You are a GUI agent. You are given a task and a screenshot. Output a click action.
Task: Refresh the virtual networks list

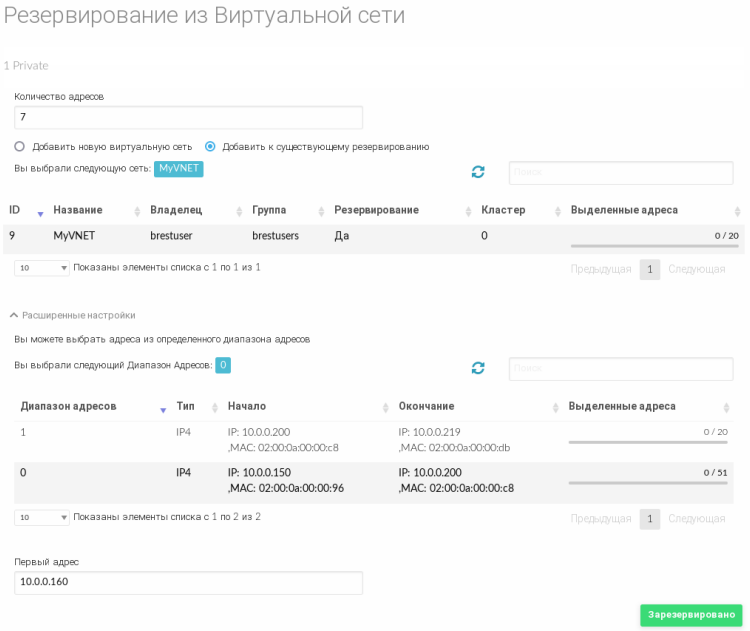478,172
